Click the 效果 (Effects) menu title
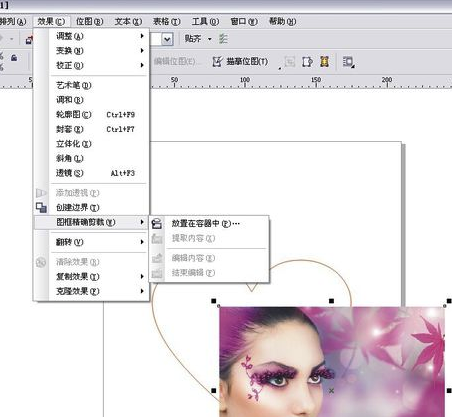This screenshot has height=417, width=452. (51, 22)
